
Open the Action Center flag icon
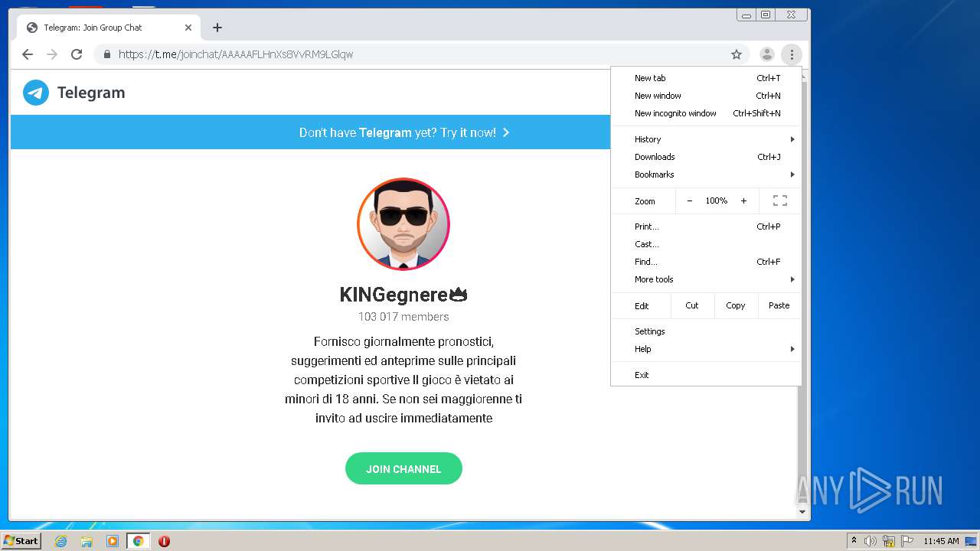click(907, 541)
